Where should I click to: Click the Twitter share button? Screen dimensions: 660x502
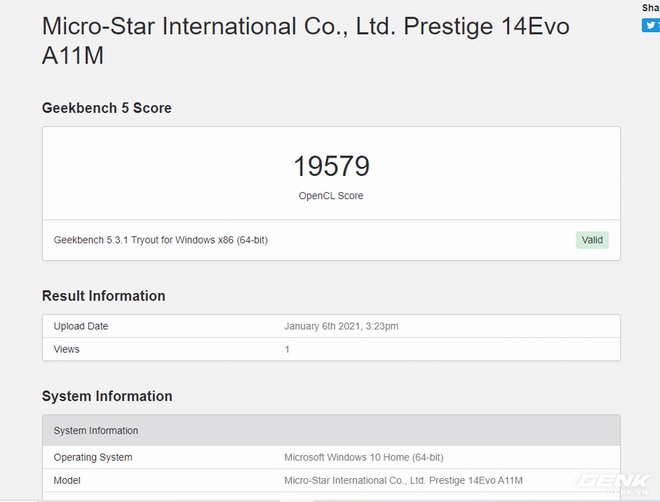point(650,26)
